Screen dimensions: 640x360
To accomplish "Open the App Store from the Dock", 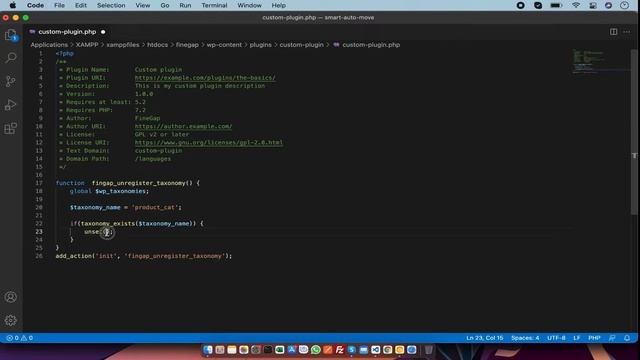I will point(292,350).
